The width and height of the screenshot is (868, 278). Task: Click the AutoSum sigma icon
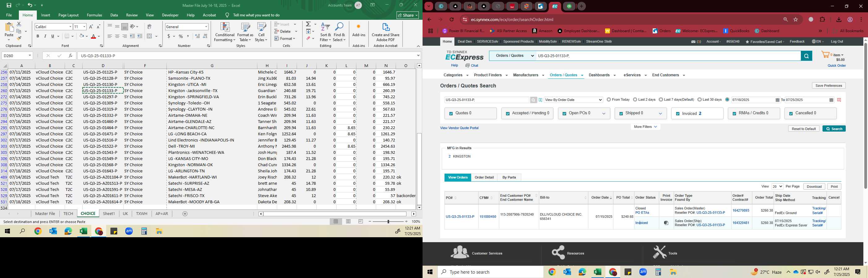click(308, 24)
